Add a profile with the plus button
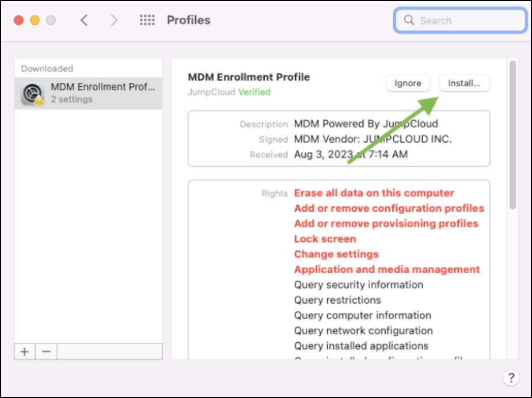532x398 pixels. click(25, 351)
